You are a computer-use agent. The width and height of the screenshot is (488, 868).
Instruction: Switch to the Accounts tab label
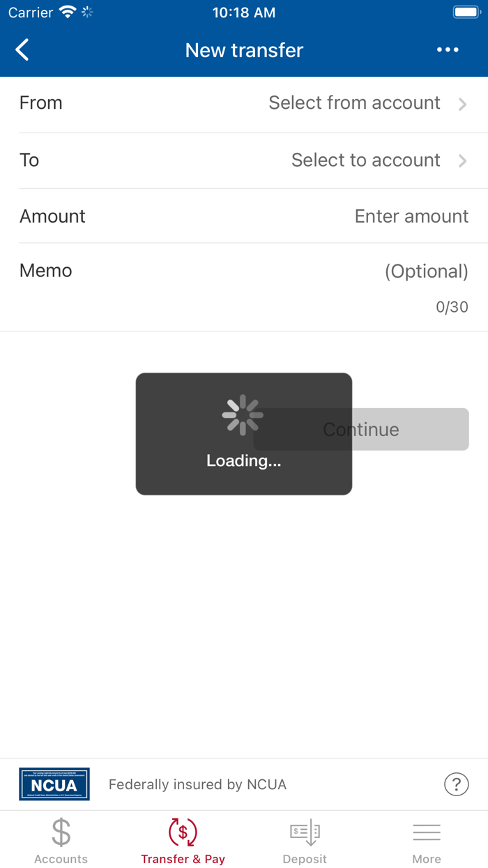(x=61, y=859)
